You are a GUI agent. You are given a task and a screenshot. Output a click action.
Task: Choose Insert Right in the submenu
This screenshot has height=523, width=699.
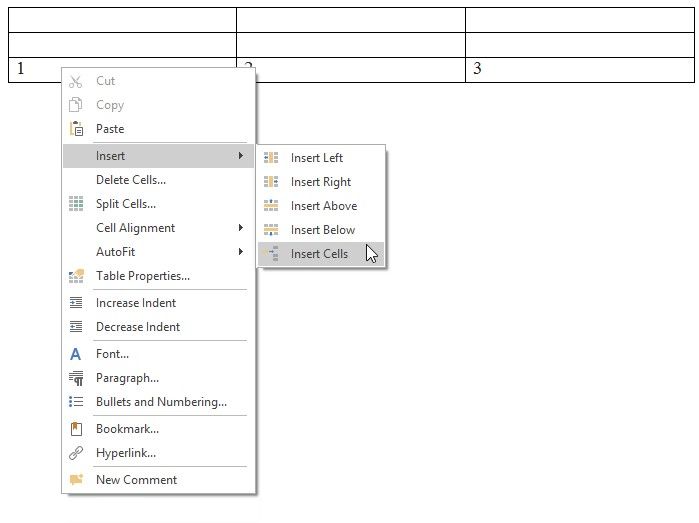pyautogui.click(x=321, y=182)
